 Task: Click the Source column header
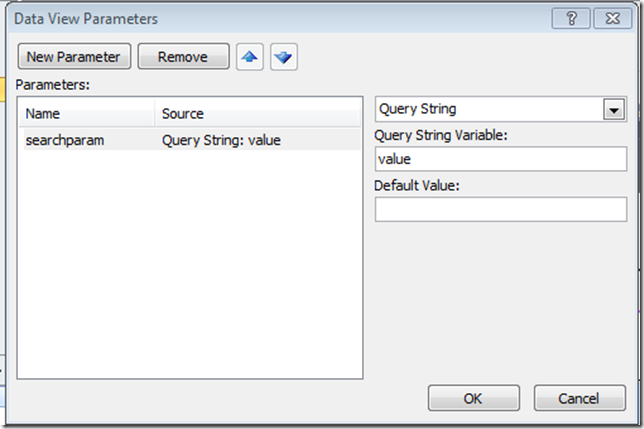tap(258, 113)
